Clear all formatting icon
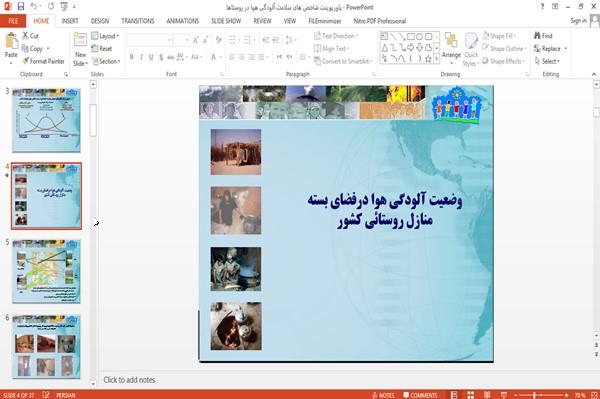The width and height of the screenshot is (600, 399). [x=218, y=40]
